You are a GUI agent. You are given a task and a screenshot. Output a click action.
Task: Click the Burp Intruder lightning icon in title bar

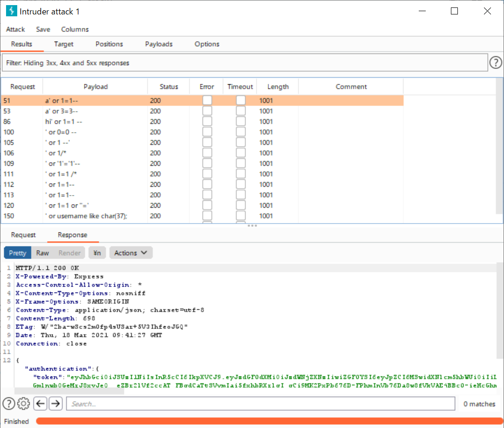click(12, 11)
